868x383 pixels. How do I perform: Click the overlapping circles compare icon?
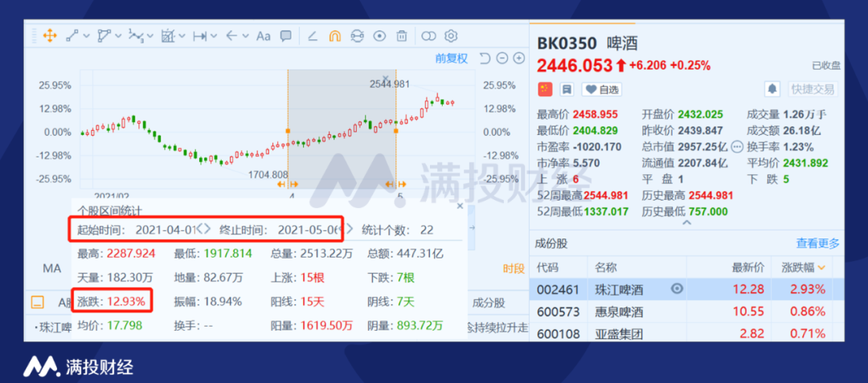[x=429, y=36]
